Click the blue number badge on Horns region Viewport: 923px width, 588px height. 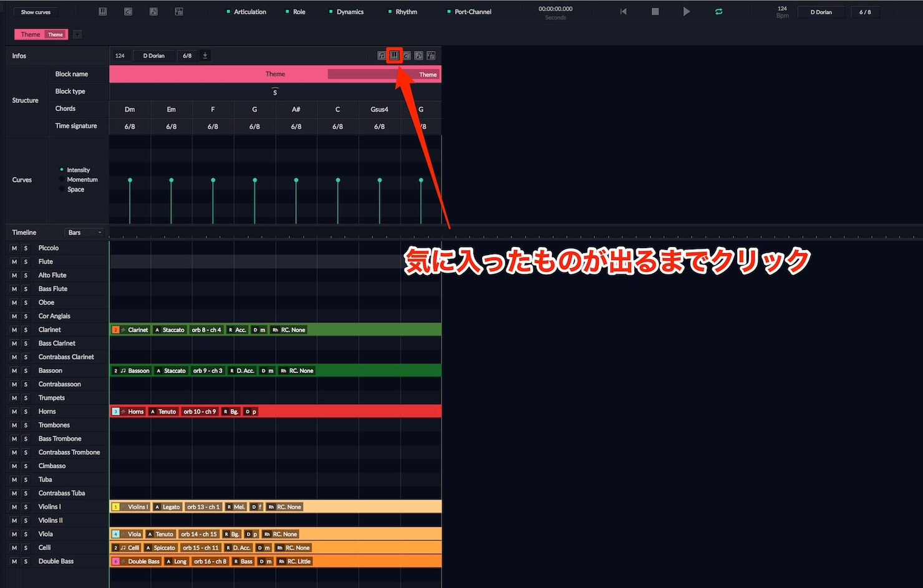click(x=115, y=412)
